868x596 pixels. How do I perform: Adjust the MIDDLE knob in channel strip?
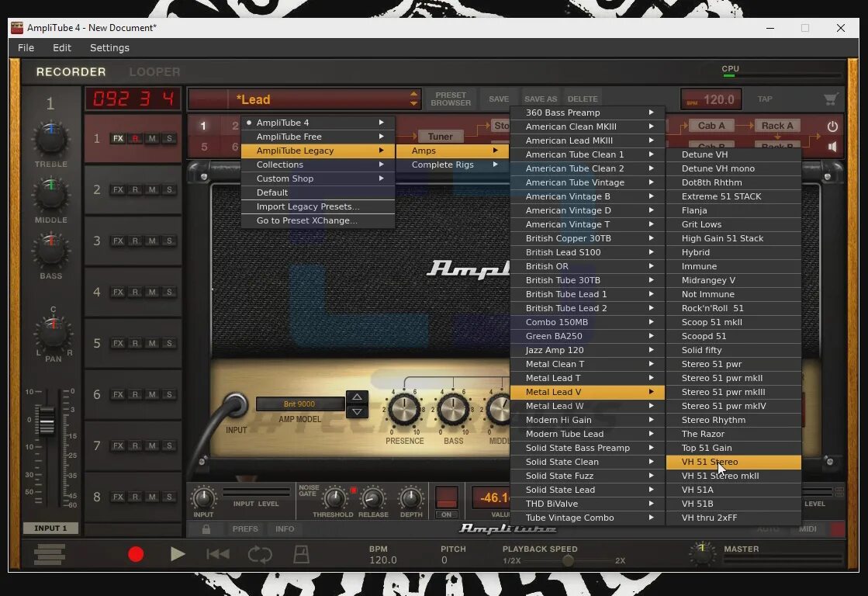point(50,194)
